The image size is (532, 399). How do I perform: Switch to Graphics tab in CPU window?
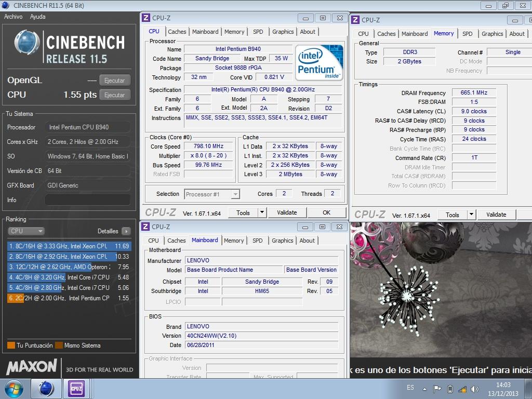283,32
